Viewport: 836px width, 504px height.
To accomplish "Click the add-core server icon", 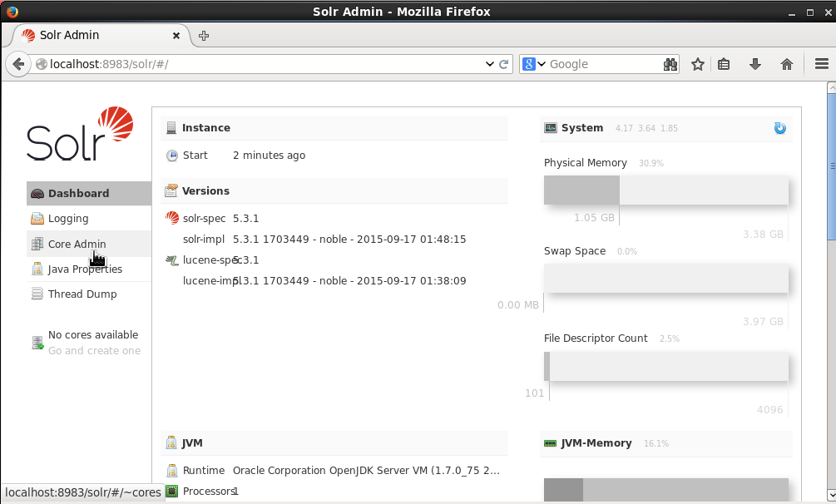I will (x=37, y=343).
